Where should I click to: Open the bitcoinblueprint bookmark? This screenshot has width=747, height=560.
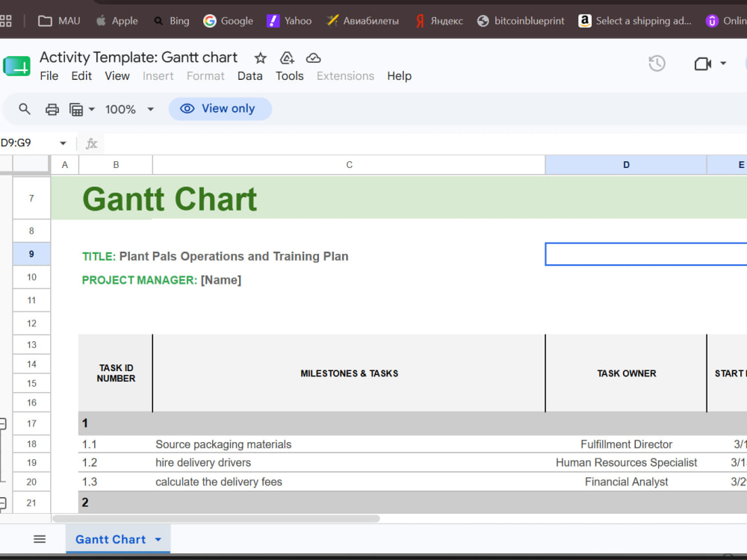tap(521, 21)
